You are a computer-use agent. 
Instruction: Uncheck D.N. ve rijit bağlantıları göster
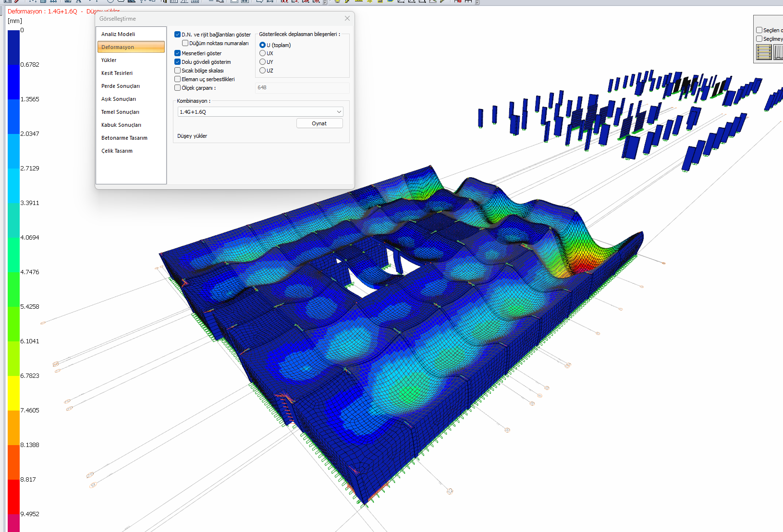point(177,35)
